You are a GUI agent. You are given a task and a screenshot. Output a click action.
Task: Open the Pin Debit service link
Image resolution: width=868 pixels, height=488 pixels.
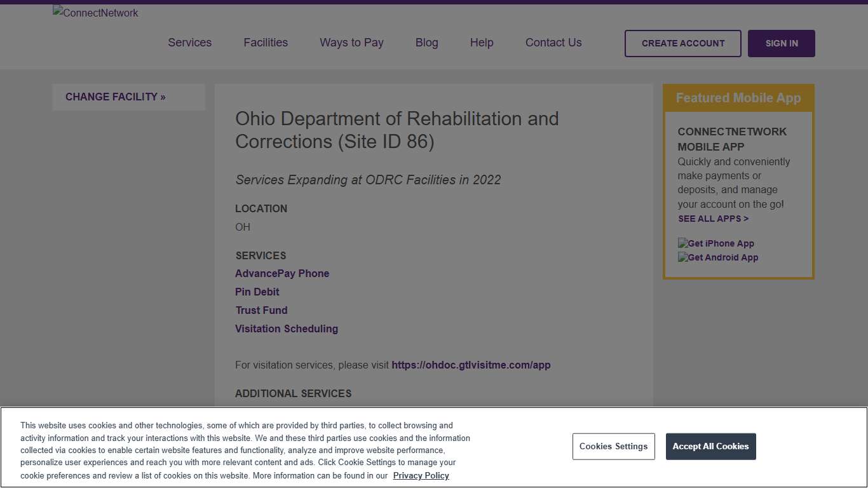point(257,292)
